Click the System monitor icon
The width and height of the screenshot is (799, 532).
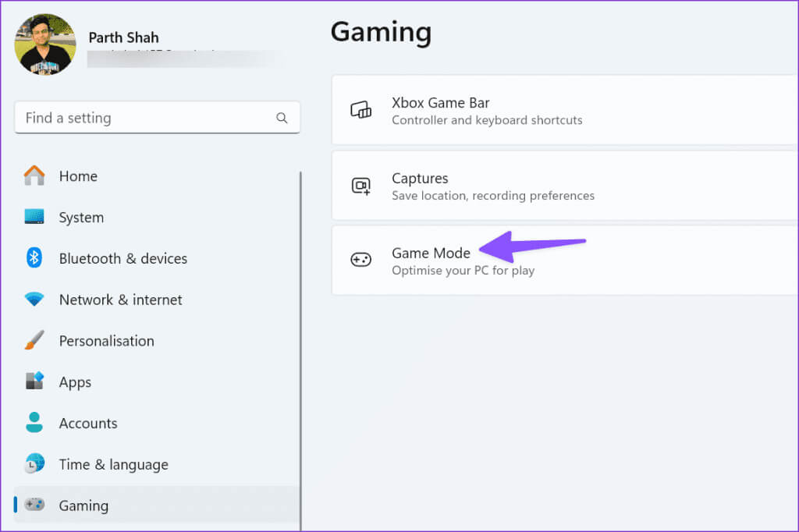(x=34, y=217)
